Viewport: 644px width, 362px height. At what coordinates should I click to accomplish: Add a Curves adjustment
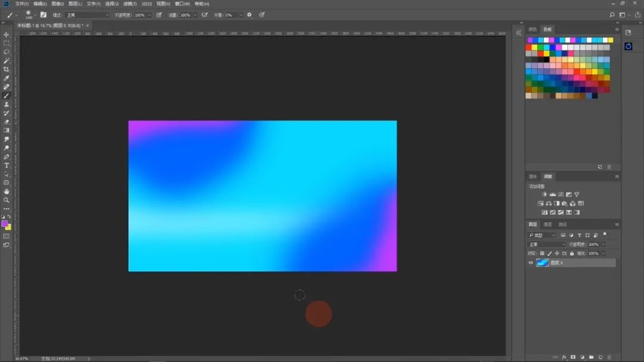[x=561, y=194]
